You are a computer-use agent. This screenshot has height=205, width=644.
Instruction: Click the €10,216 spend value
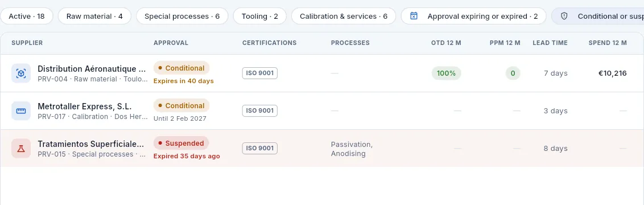click(612, 73)
